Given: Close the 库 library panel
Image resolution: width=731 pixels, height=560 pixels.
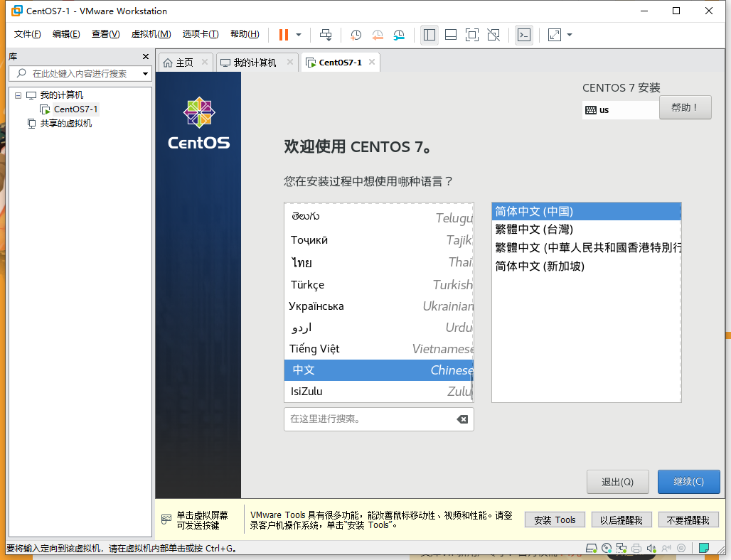Looking at the screenshot, I should 146,56.
